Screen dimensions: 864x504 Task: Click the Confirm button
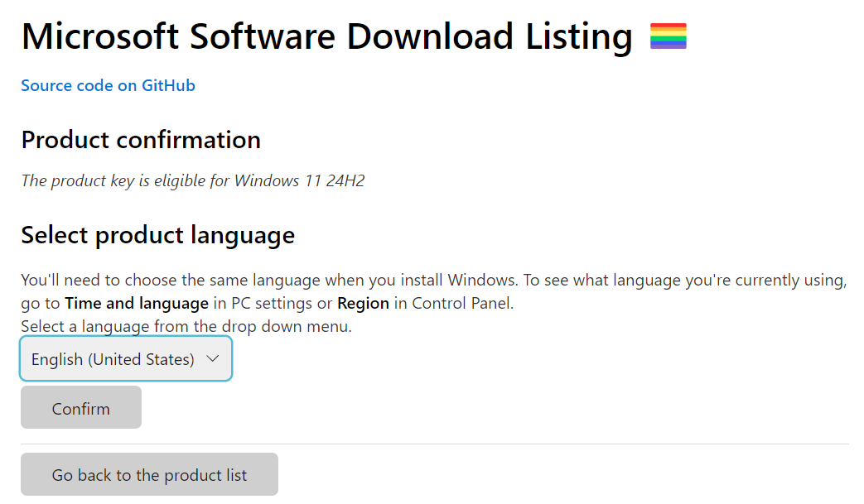[x=81, y=408]
